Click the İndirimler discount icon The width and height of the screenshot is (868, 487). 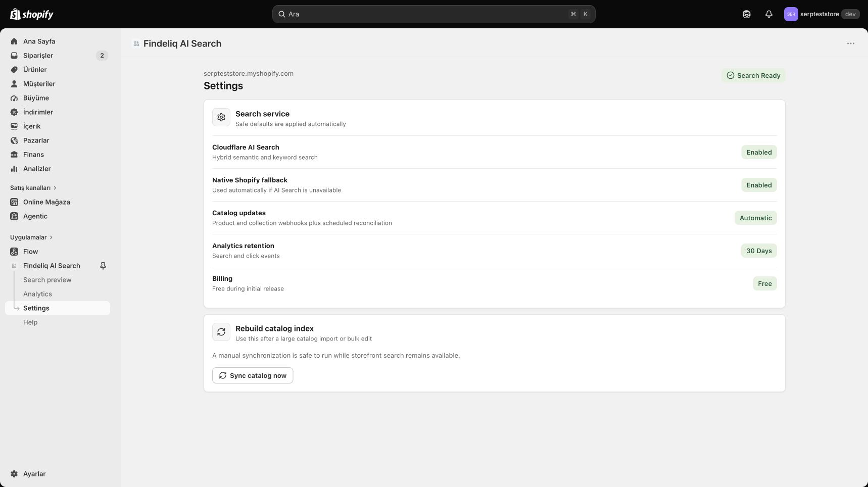14,112
